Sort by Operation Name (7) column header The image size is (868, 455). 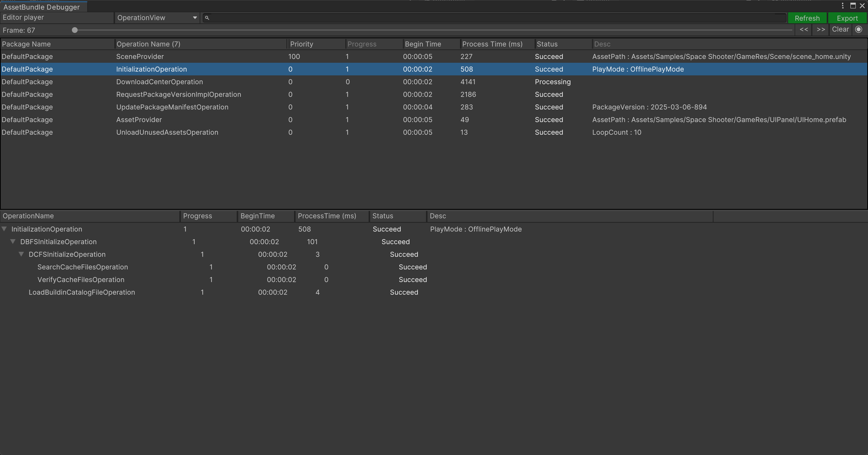coord(201,44)
